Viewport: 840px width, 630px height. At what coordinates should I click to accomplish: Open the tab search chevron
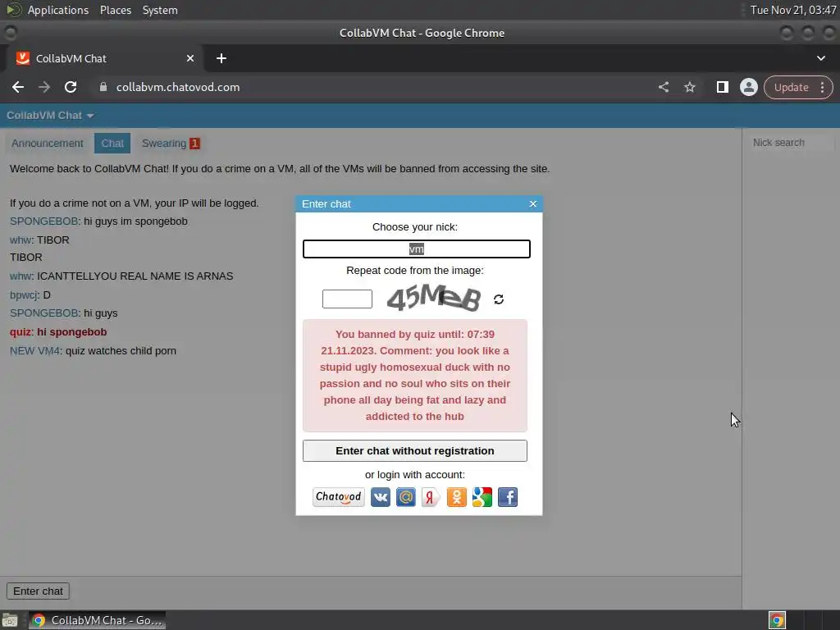point(820,58)
